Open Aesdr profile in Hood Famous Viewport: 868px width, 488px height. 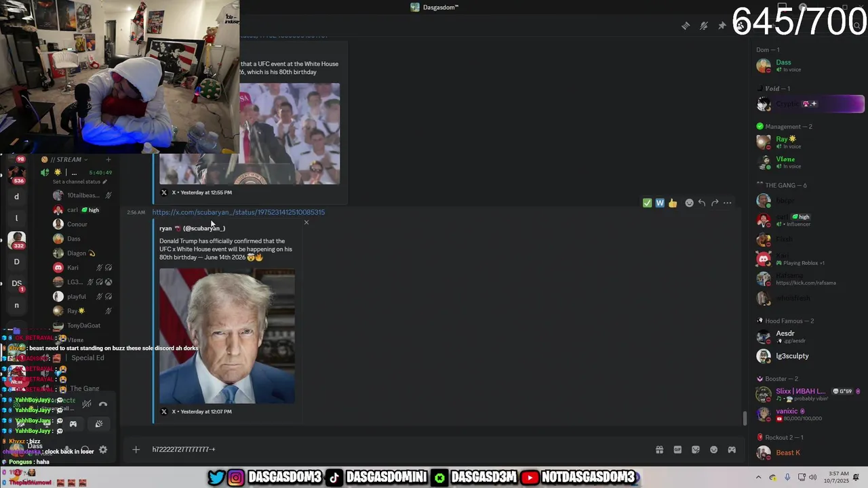click(810, 336)
